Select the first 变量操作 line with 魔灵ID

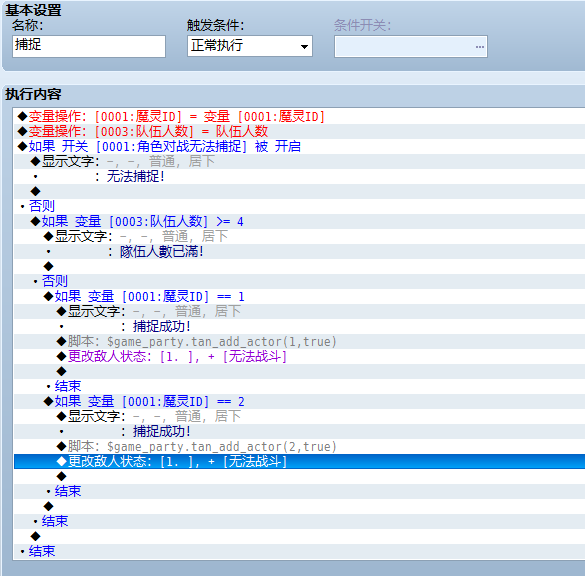pyautogui.click(x=299, y=116)
